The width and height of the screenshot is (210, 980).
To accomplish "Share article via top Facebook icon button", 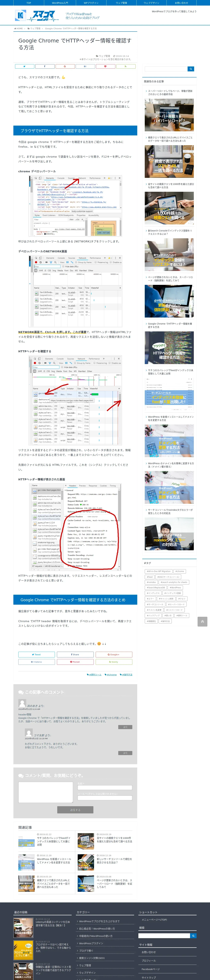I will [45, 66].
